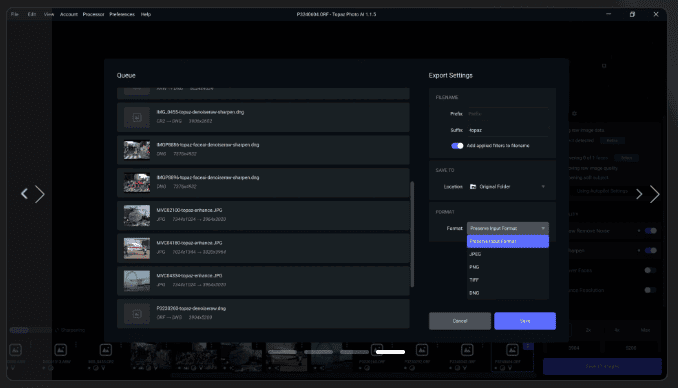Select MVC02100-topaz-enhance.JPG filename text
This screenshot has height=388, width=678.
pyautogui.click(x=189, y=210)
